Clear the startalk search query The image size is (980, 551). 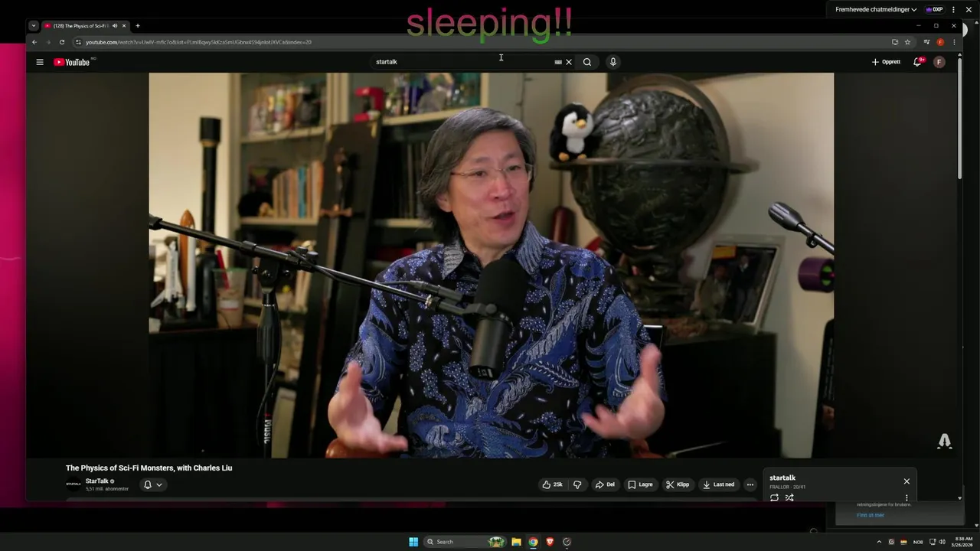[569, 62]
